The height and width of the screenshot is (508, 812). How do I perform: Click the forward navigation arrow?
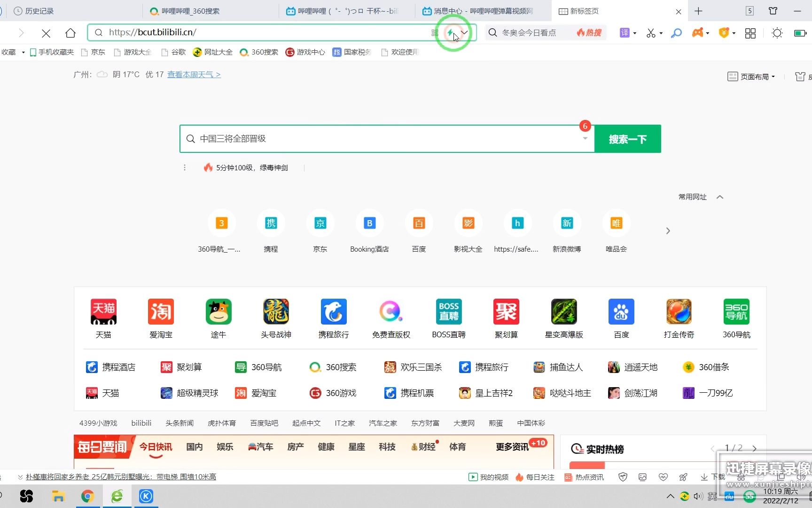(x=21, y=33)
